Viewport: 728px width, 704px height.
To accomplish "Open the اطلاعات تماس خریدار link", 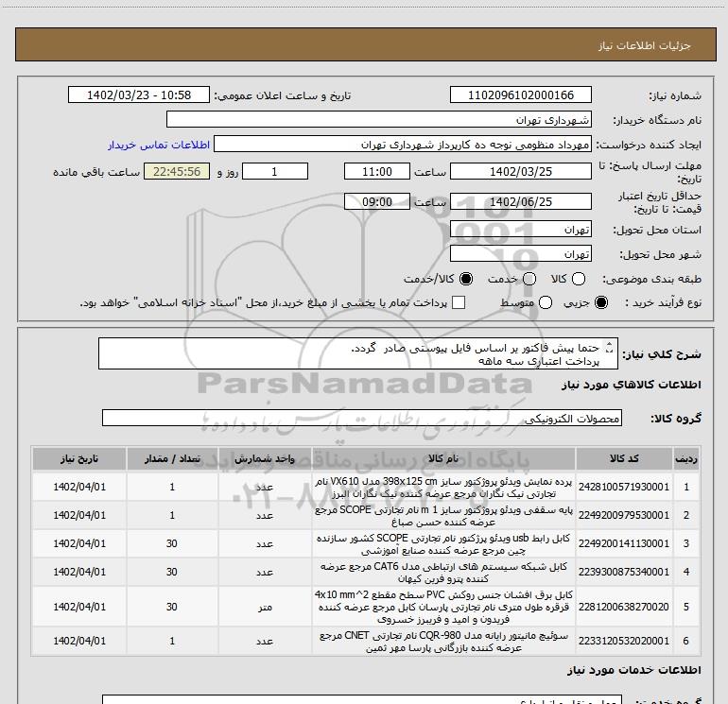I will point(159,145).
